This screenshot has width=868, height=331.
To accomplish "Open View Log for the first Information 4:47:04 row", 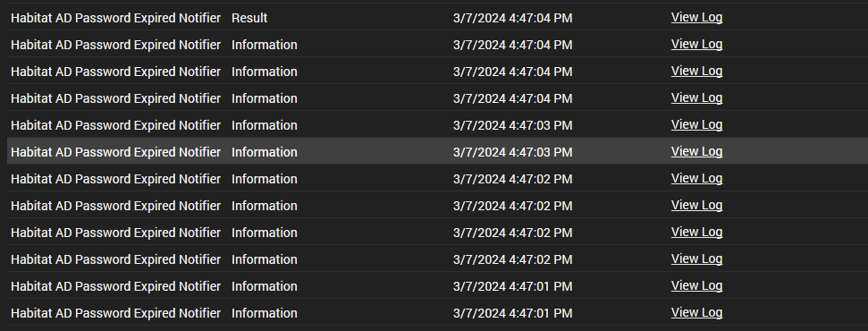I will coord(696,45).
